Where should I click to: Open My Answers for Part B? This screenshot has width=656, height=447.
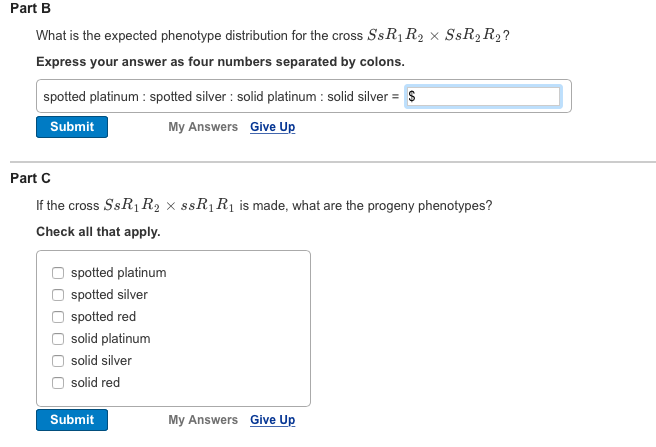(203, 127)
